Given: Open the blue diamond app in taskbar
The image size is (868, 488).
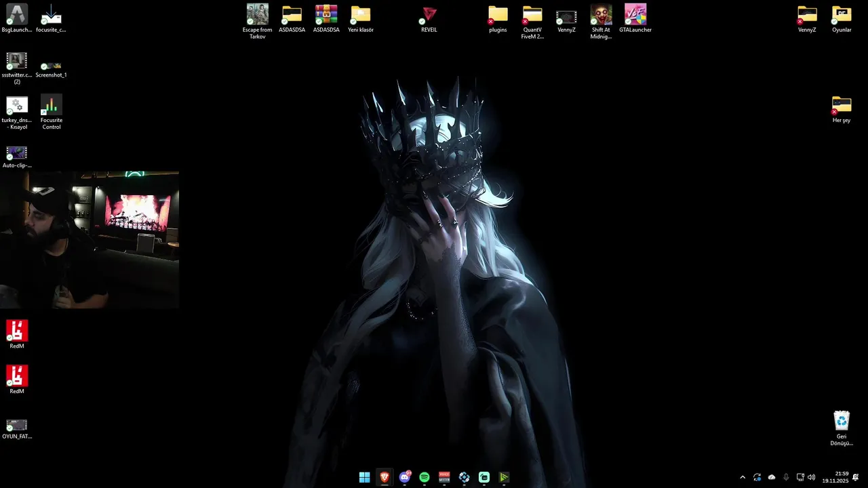Looking at the screenshot, I should (x=465, y=477).
